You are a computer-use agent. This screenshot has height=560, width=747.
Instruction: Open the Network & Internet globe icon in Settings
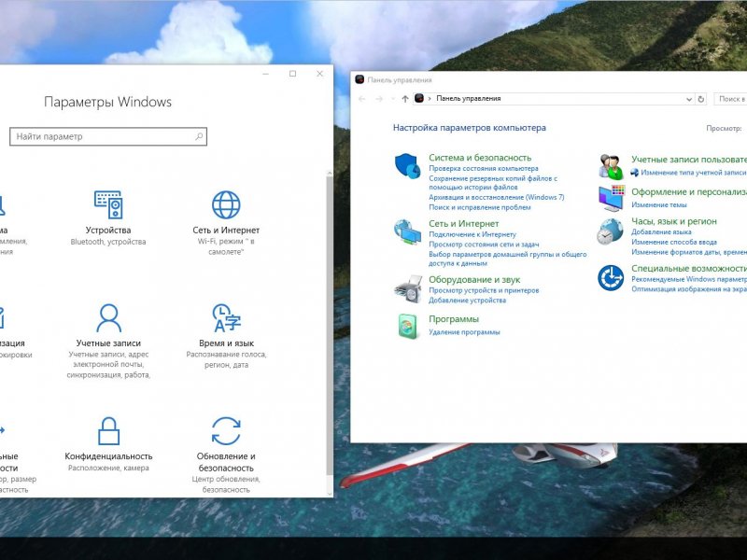tap(226, 204)
